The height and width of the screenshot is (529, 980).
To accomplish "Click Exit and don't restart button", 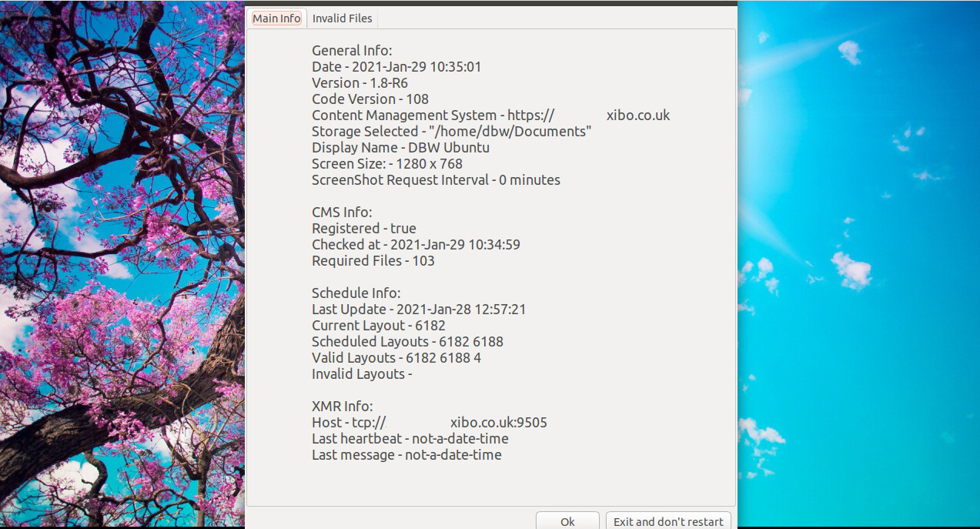I will (667, 521).
